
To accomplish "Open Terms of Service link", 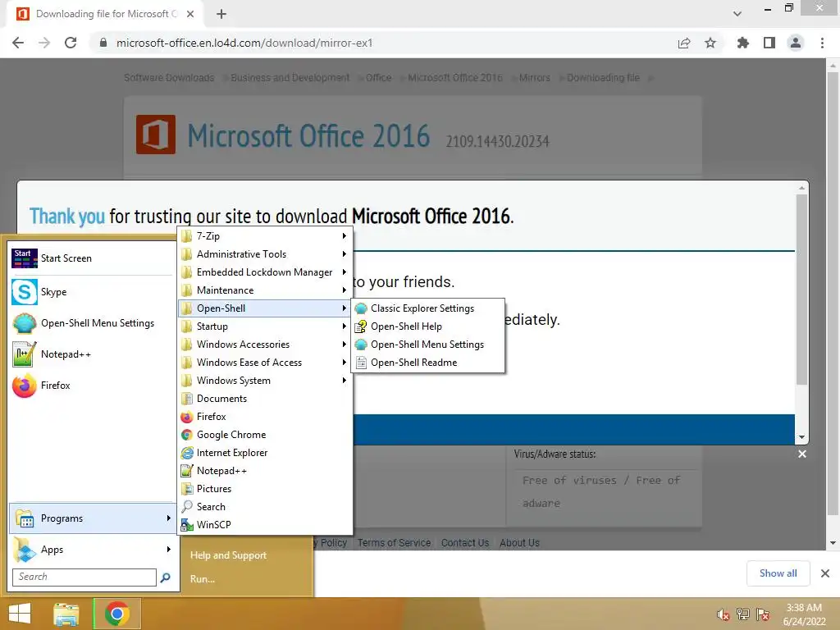I will pos(394,543).
